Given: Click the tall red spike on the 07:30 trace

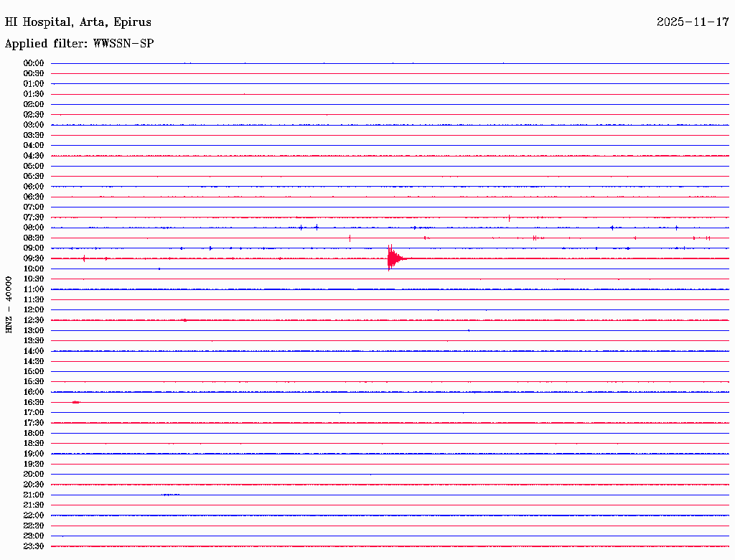Looking at the screenshot, I should coord(509,217).
